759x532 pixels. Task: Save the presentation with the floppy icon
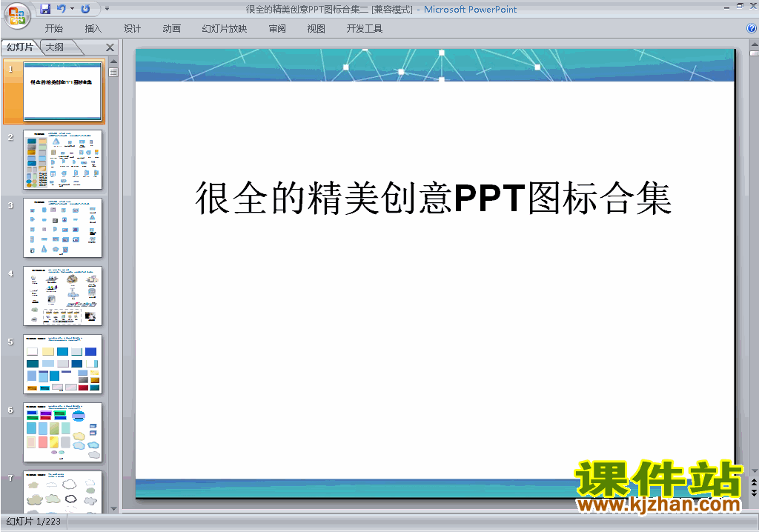45,9
